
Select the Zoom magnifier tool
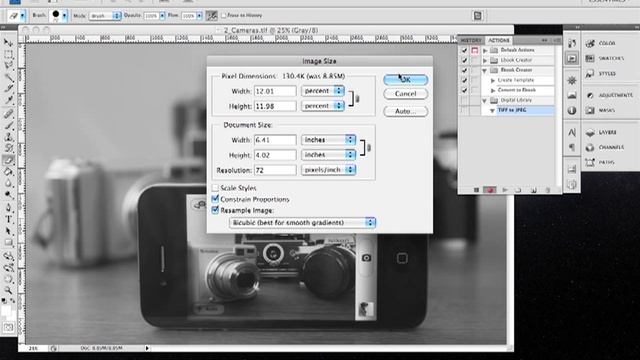[x=8, y=290]
